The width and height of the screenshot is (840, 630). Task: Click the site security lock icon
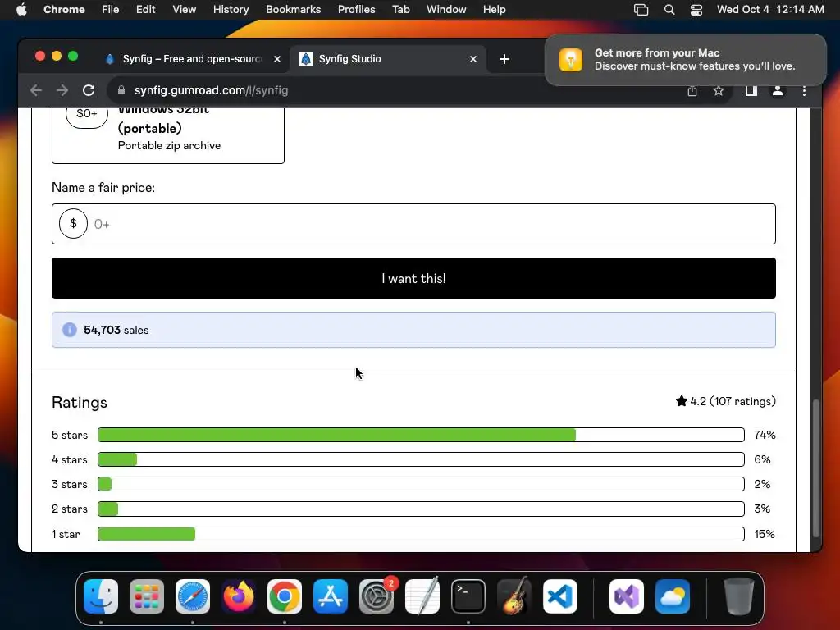(121, 90)
